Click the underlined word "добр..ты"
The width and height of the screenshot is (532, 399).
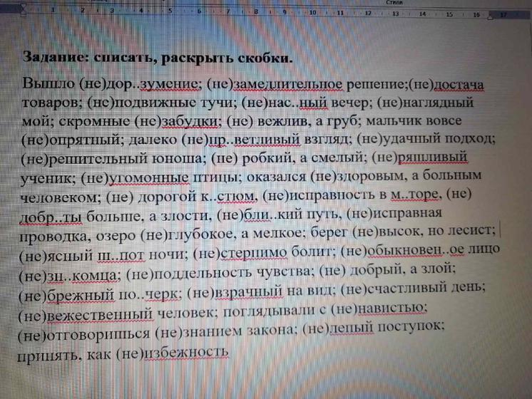51,217
